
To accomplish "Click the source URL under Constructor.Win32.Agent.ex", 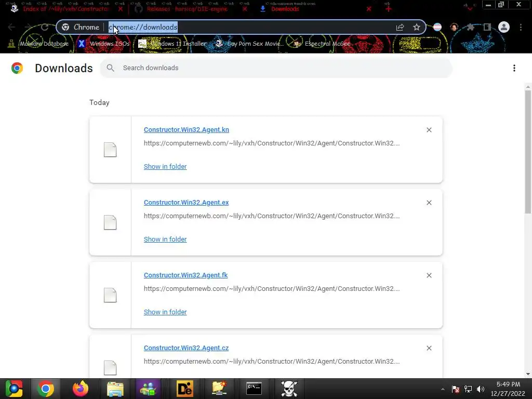I will click(272, 216).
